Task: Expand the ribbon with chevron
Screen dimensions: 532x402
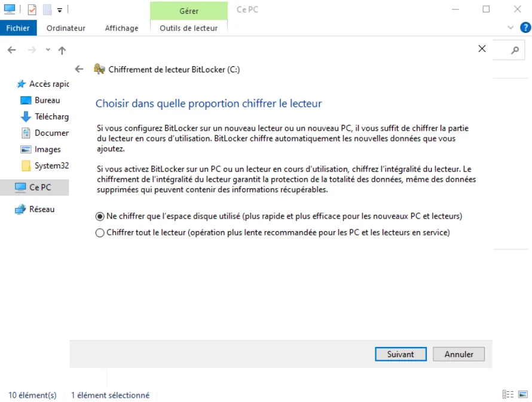Action: tap(510, 27)
